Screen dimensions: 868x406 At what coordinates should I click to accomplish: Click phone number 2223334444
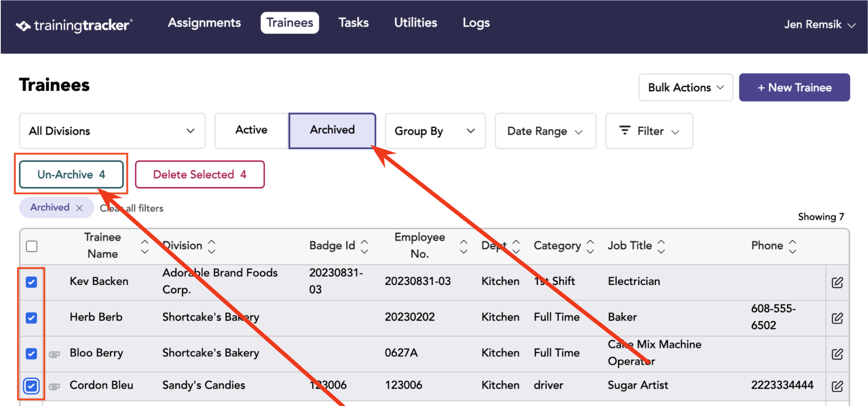(x=782, y=385)
